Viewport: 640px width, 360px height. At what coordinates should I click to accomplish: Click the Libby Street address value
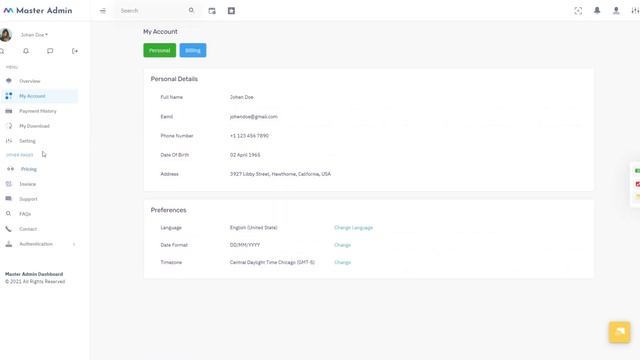[x=280, y=174]
